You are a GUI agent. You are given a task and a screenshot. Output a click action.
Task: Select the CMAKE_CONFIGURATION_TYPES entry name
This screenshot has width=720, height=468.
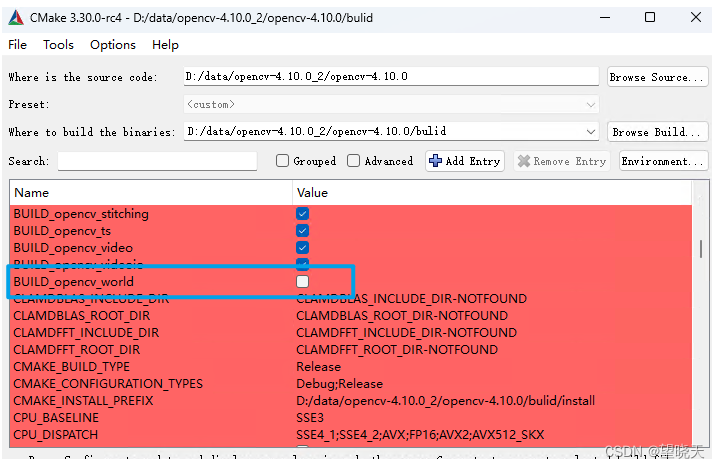(108, 384)
